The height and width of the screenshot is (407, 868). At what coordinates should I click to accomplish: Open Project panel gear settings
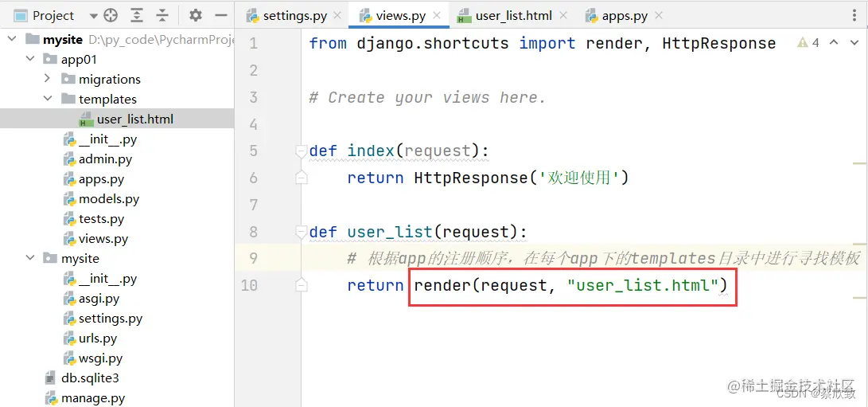click(196, 15)
